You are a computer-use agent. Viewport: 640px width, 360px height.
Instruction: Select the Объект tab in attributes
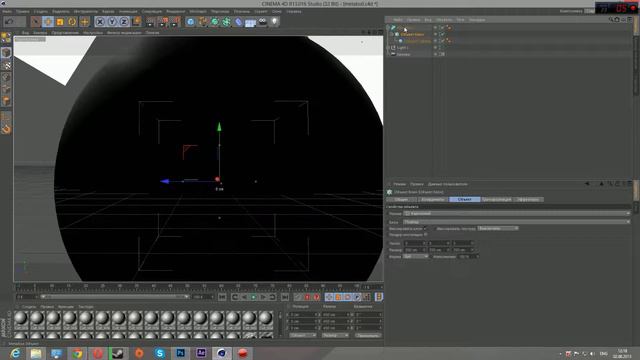coord(464,199)
